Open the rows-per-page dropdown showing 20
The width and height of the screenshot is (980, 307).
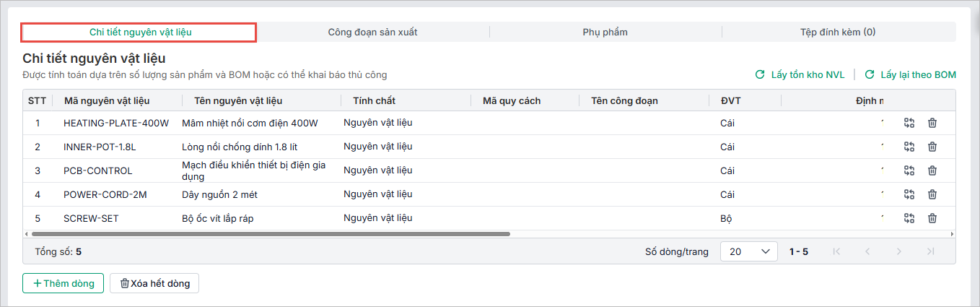pyautogui.click(x=748, y=251)
